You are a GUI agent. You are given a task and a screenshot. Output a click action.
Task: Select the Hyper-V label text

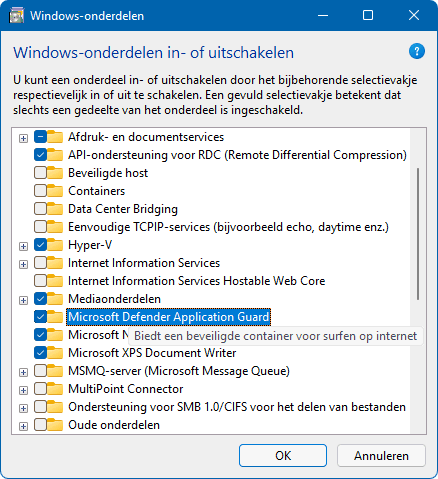[90, 245]
